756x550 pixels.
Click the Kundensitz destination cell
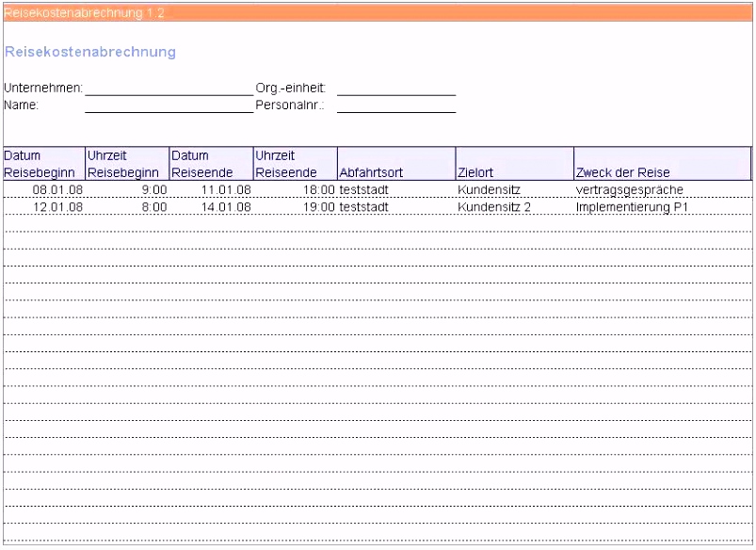(x=515, y=189)
